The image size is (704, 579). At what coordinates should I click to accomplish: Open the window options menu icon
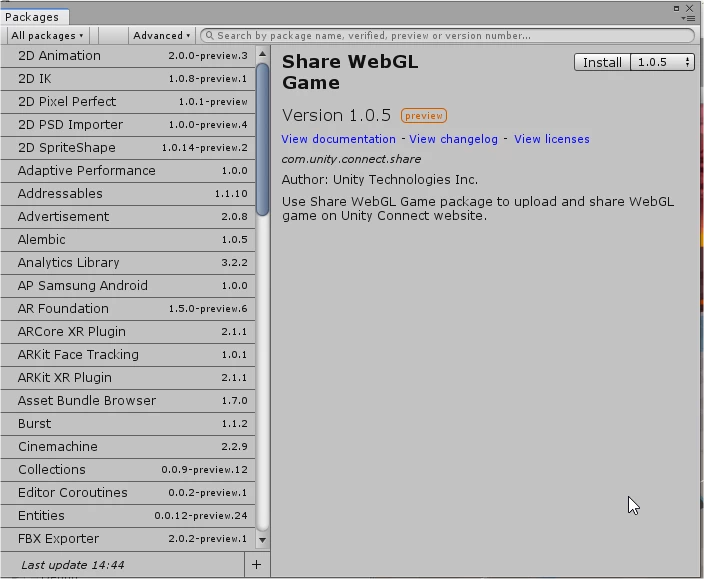pos(688,18)
